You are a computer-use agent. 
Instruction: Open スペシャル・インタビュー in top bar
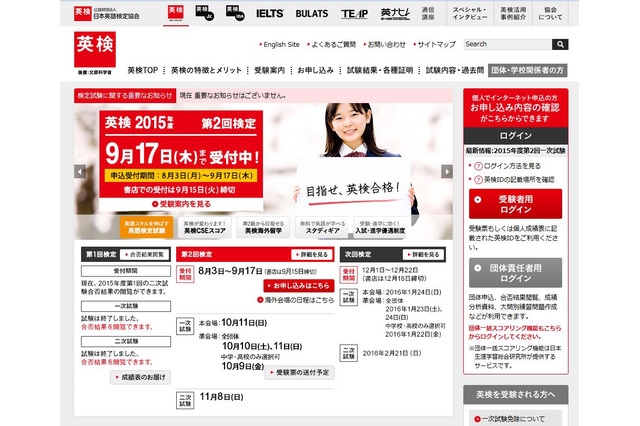pos(470,13)
